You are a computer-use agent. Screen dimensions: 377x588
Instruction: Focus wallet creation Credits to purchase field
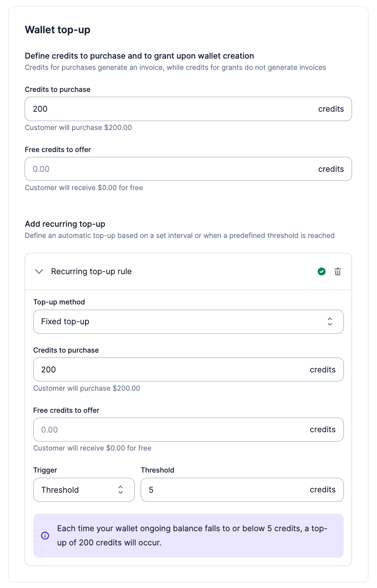[x=168, y=109]
